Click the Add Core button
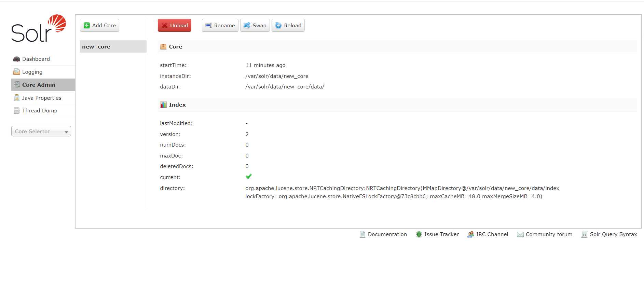The image size is (644, 301). [99, 25]
